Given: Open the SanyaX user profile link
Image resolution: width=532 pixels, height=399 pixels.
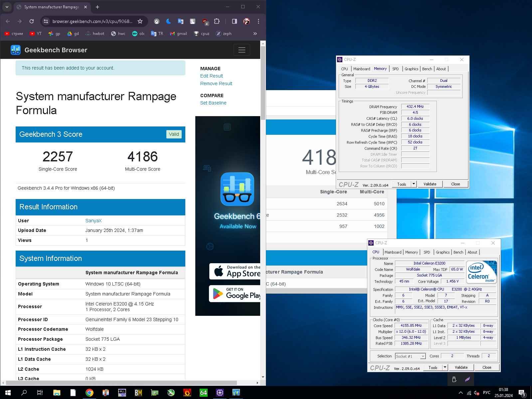Looking at the screenshot, I should tap(93, 221).
